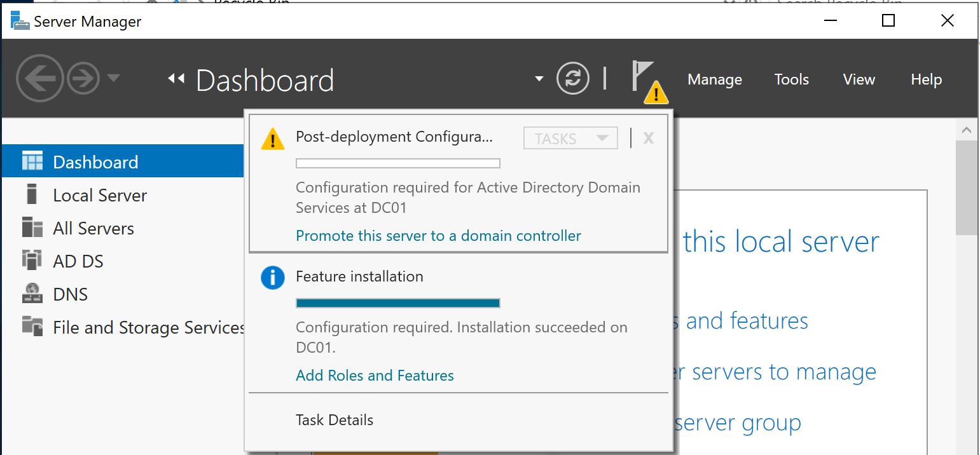Viewport: 980px width, 455px height.
Task: Open the Tools menu
Action: [x=791, y=79]
